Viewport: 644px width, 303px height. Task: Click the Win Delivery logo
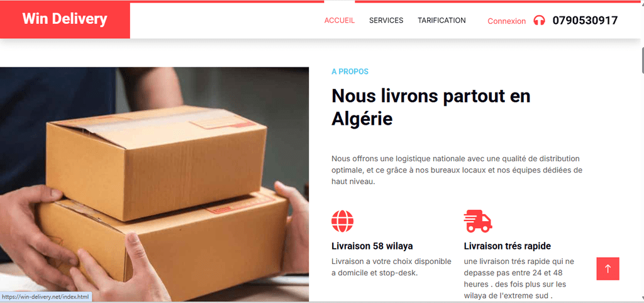coord(65,19)
